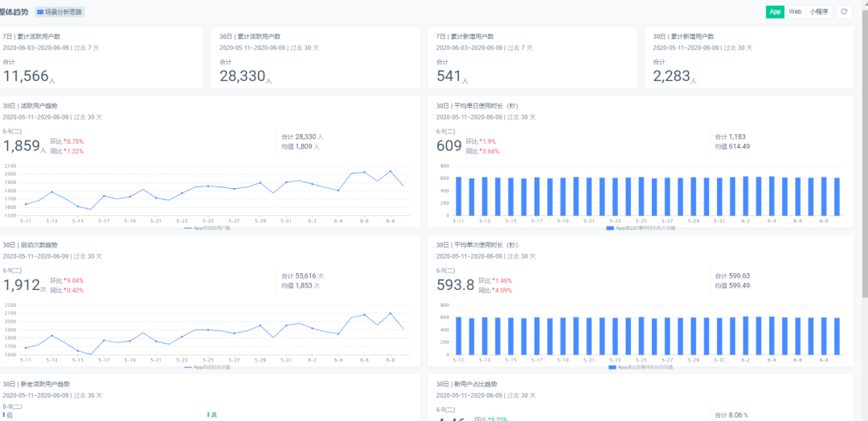Viewport: 868px width, 421px height.
Task: Select the 28,330 thirty-day active users value
Action: point(243,76)
